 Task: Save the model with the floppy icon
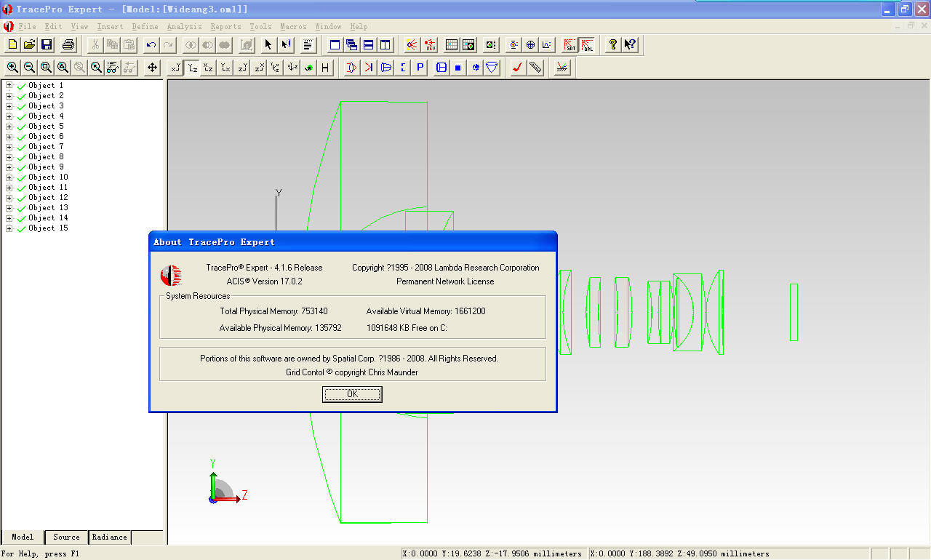(x=47, y=44)
